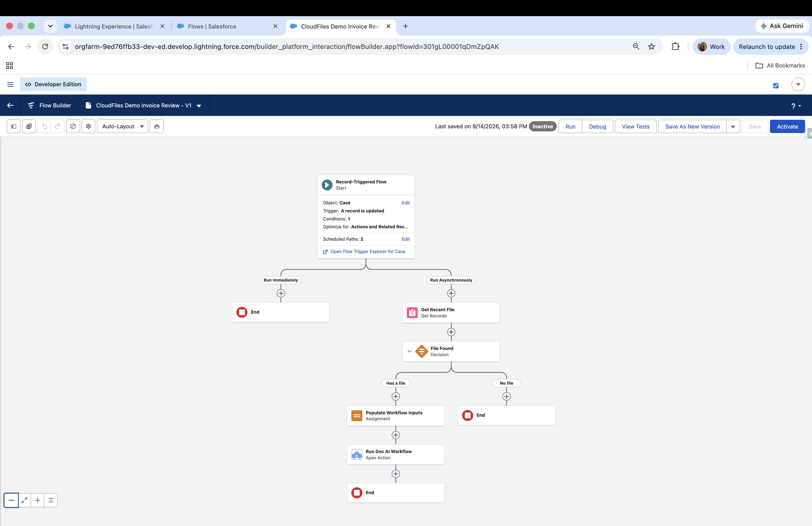Image resolution: width=812 pixels, height=526 pixels.
Task: Add element under Has a file branch
Action: point(396,396)
